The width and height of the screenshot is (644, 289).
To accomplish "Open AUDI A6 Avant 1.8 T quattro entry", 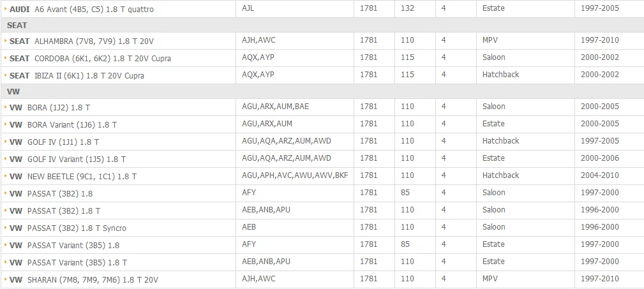I will point(81,9).
